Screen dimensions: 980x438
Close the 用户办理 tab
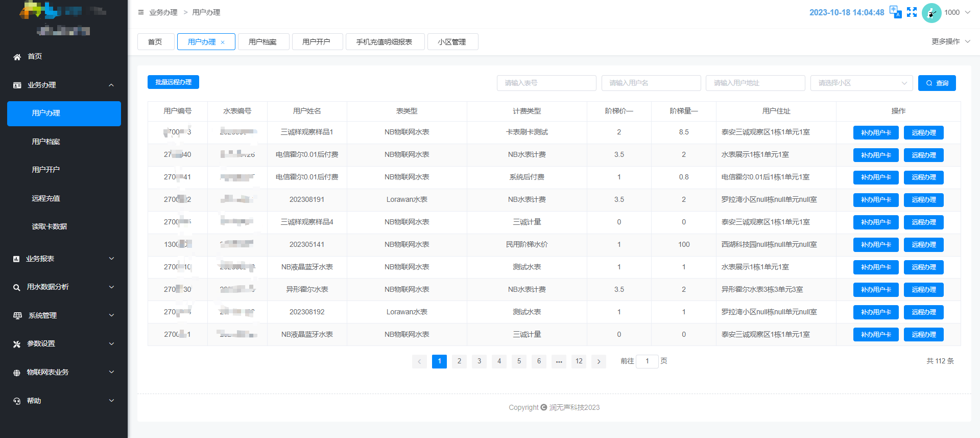223,42
